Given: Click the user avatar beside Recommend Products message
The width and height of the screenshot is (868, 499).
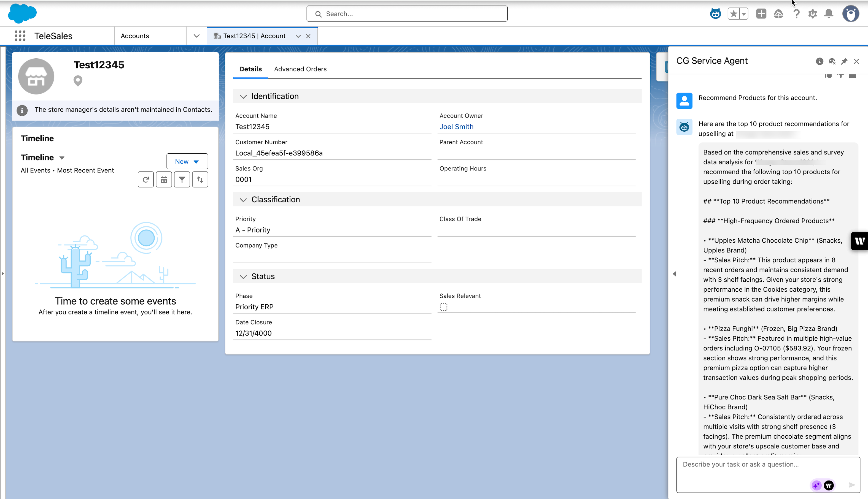Looking at the screenshot, I should (x=684, y=101).
